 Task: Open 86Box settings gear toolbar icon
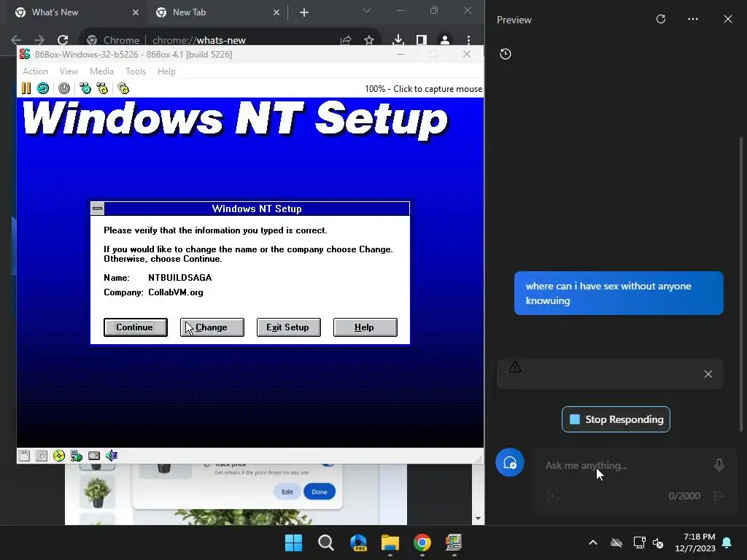[x=123, y=88]
